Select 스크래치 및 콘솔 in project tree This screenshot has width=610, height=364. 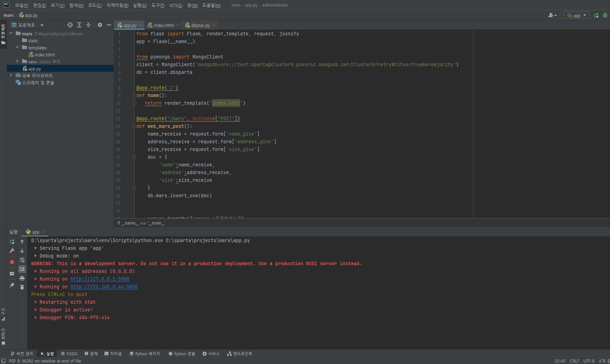point(38,83)
